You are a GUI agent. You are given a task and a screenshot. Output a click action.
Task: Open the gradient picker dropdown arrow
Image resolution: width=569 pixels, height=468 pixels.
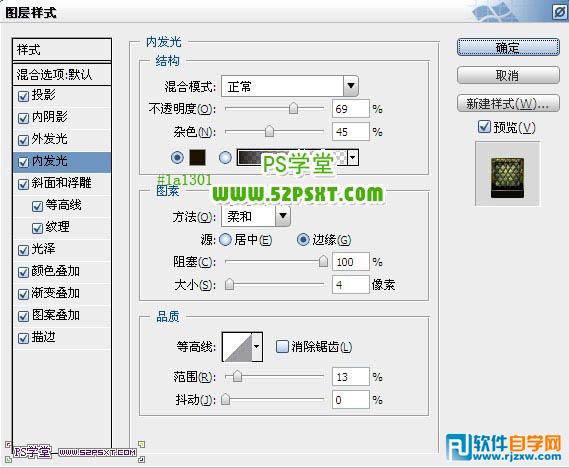point(352,158)
